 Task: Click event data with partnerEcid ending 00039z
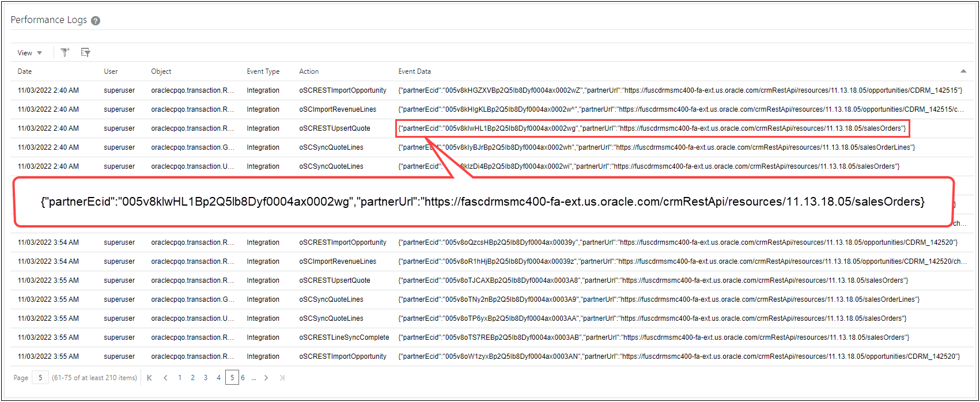pos(683,261)
